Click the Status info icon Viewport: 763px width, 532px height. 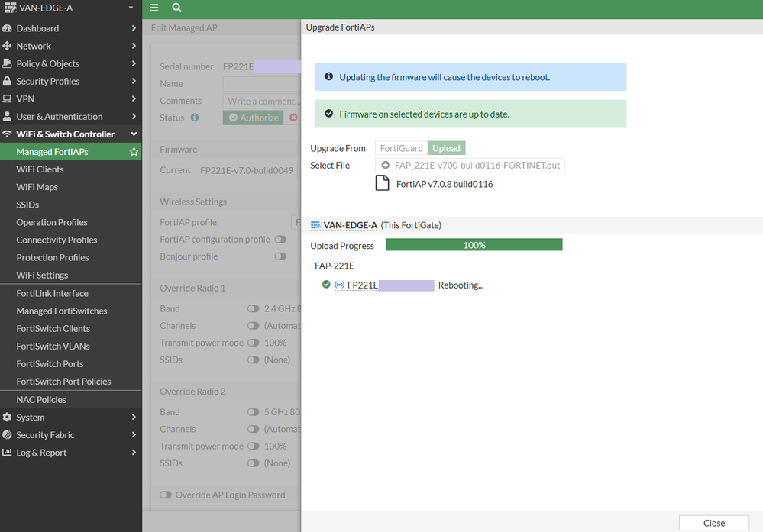coord(195,118)
